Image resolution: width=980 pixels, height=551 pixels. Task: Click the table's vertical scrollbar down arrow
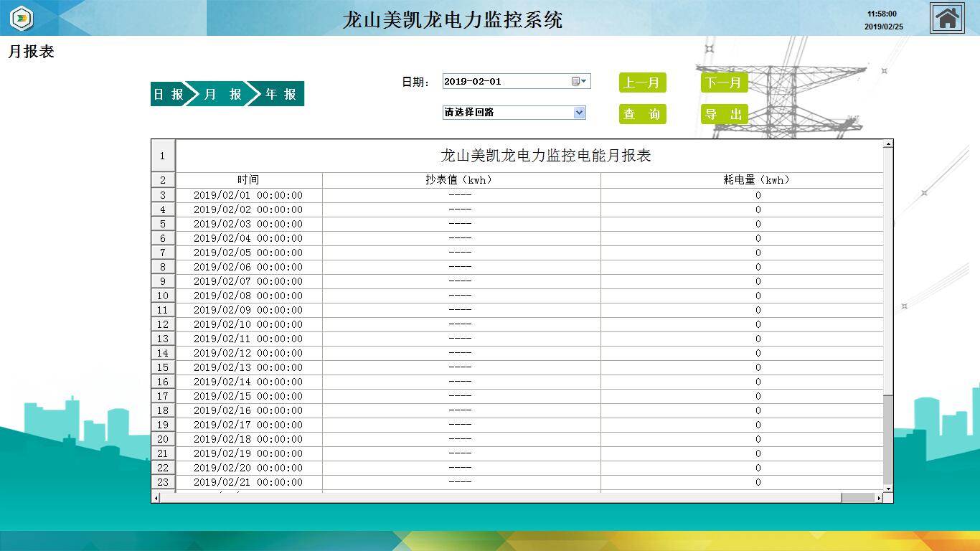(888, 488)
